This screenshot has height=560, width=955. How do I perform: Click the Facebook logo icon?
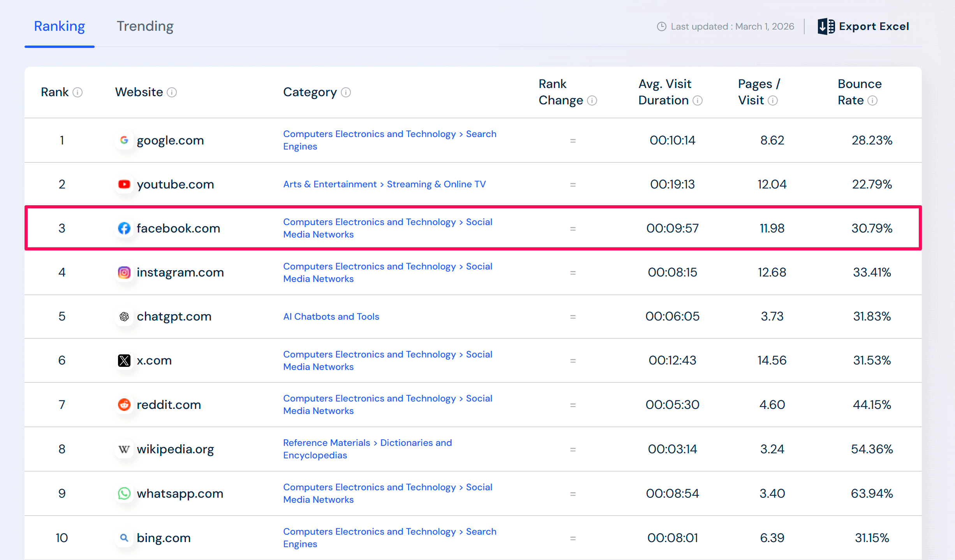pos(124,228)
